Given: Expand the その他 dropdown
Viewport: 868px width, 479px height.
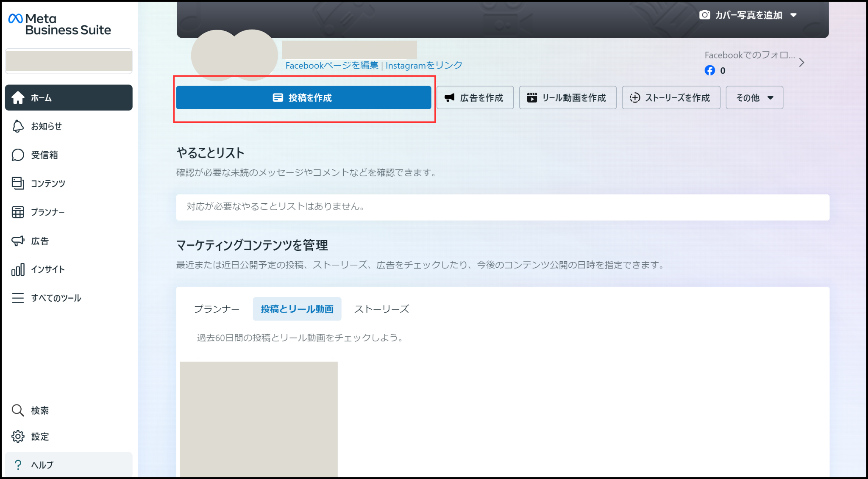Looking at the screenshot, I should click(754, 98).
